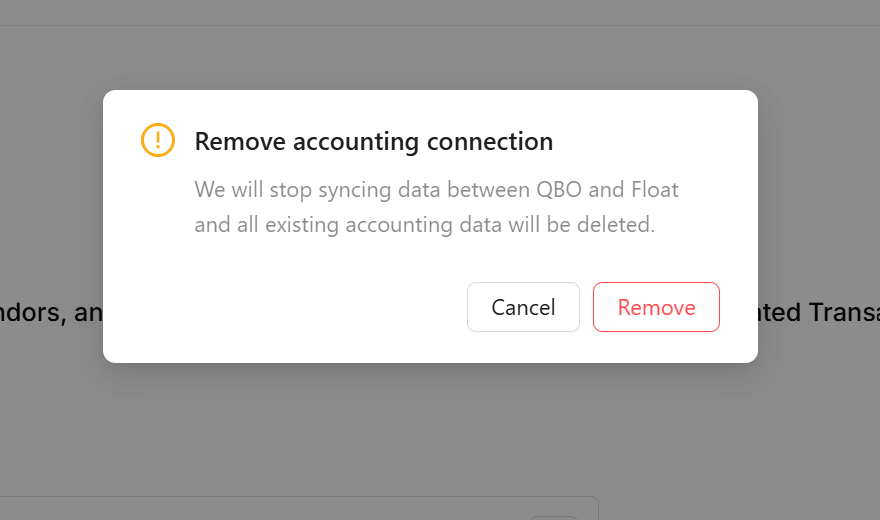
Task: Click the word "Remove" in the dialog title
Action: (x=240, y=142)
